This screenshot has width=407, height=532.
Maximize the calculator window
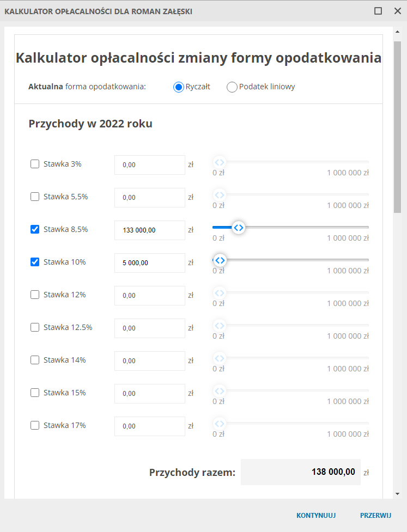pos(378,11)
